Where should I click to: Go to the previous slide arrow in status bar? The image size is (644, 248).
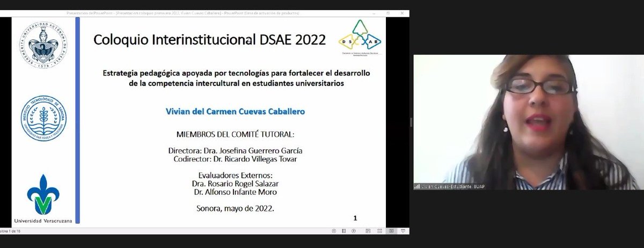point(334,231)
